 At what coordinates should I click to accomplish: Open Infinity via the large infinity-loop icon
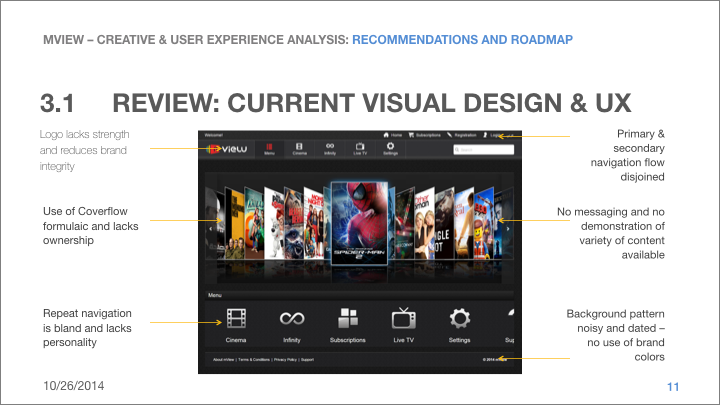pyautogui.click(x=291, y=319)
